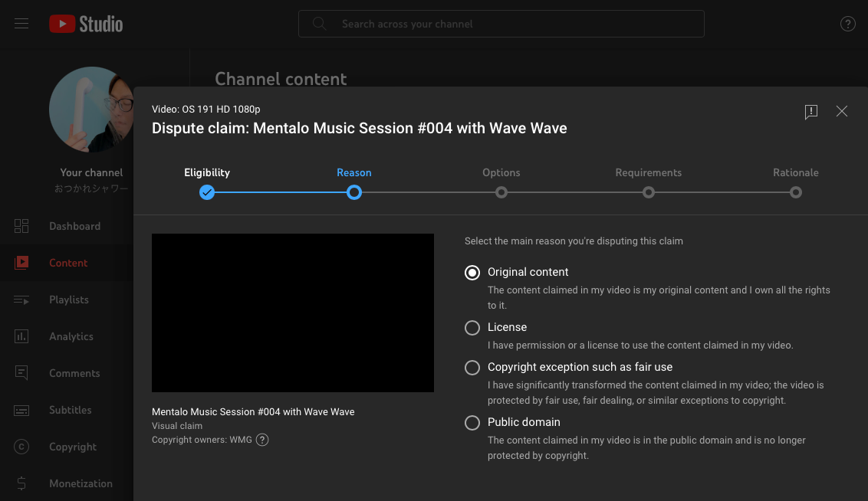868x501 pixels.
Task: Open the Playlists menu item
Action: click(69, 300)
